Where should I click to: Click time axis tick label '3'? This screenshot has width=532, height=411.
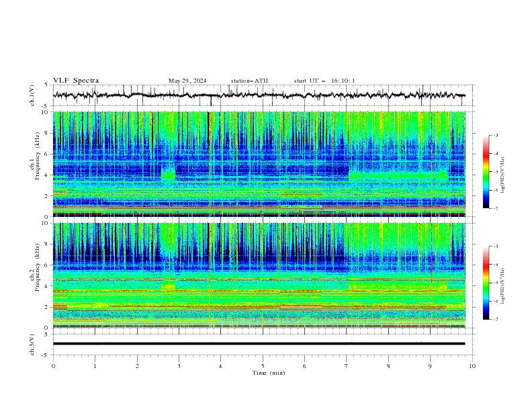179,366
